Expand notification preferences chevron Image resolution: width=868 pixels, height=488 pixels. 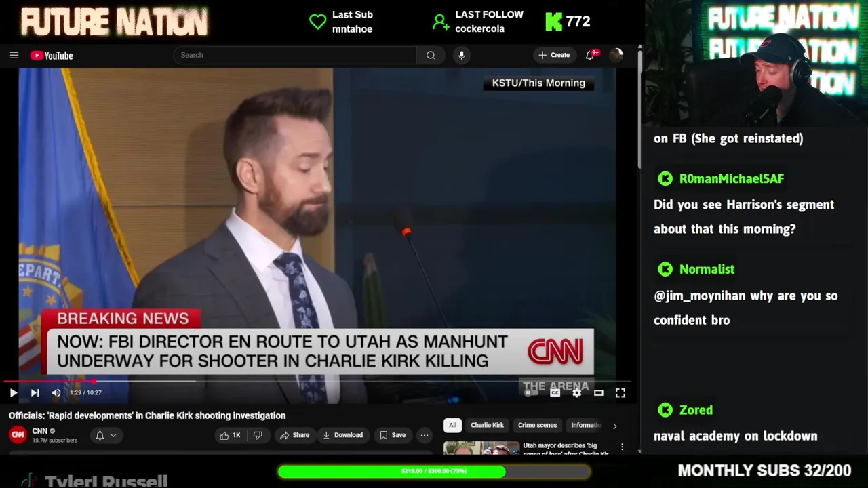tap(113, 435)
